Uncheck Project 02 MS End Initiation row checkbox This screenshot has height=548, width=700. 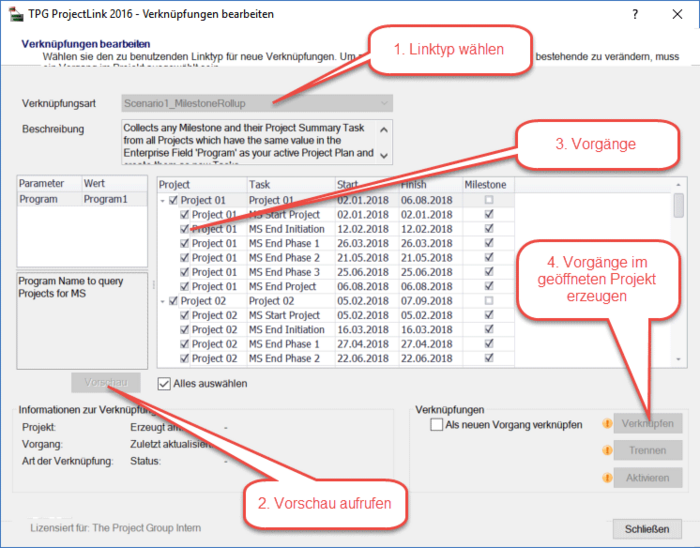[184, 329]
